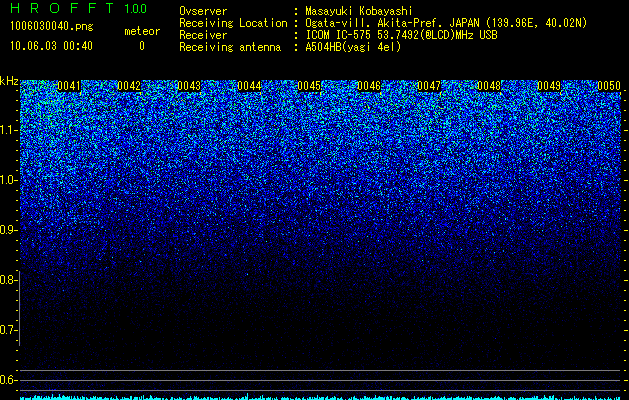Click the 0050 time marker
Image resolution: width=629 pixels, height=400 pixels.
click(x=609, y=86)
